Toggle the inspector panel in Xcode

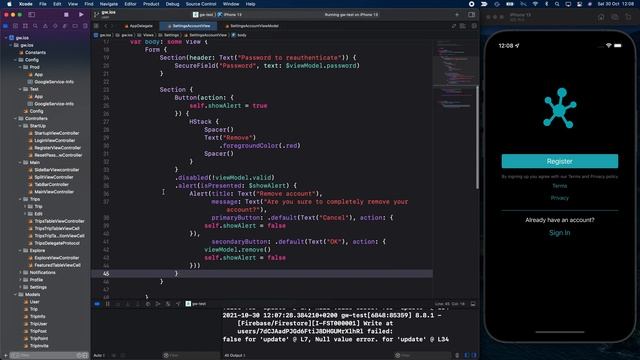point(471,15)
